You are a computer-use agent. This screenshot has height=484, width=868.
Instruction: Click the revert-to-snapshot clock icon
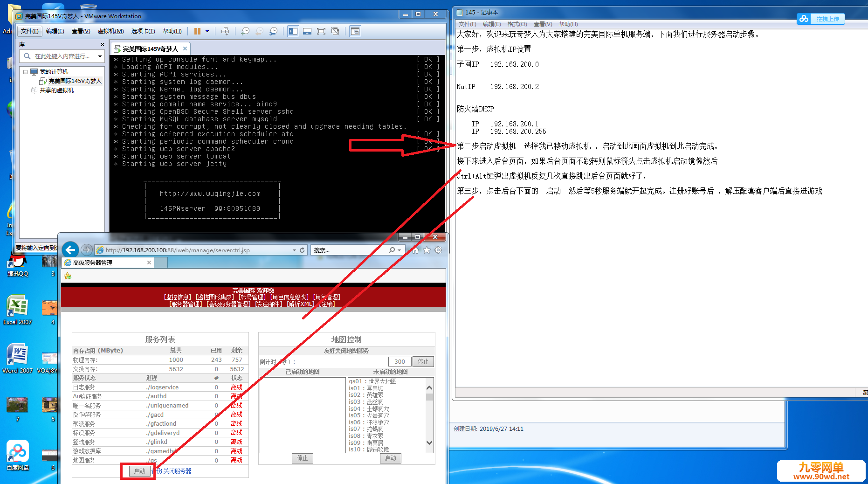(259, 31)
